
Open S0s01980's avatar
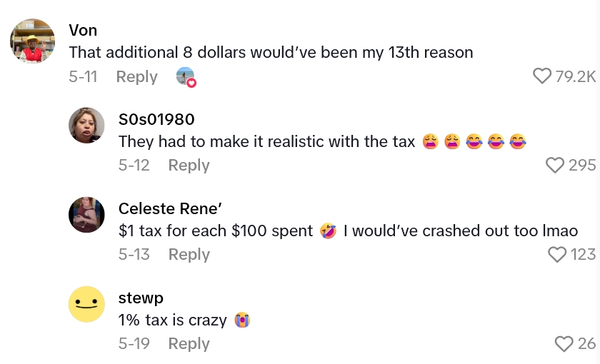[x=86, y=126]
